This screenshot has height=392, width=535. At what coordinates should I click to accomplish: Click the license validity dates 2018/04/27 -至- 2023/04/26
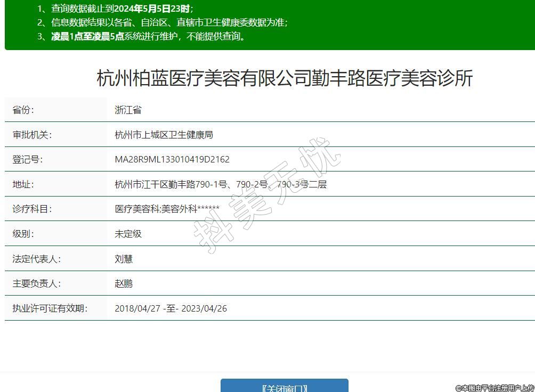coord(171,308)
